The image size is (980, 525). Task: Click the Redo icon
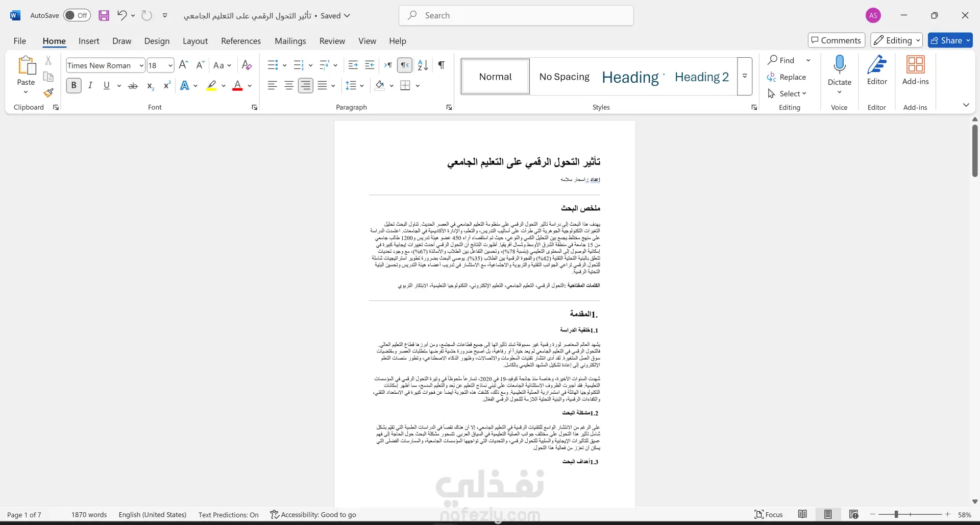146,15
